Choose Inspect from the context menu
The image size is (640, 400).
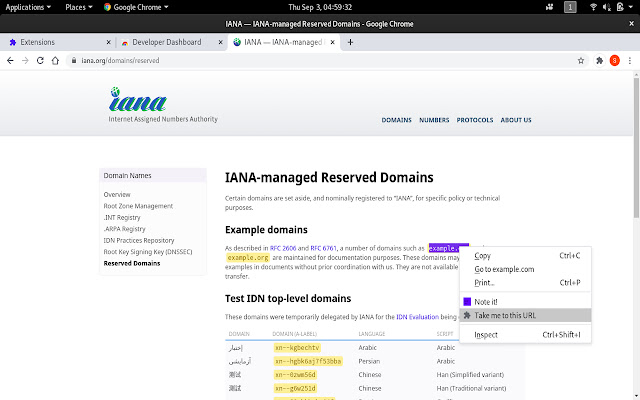tap(525, 335)
